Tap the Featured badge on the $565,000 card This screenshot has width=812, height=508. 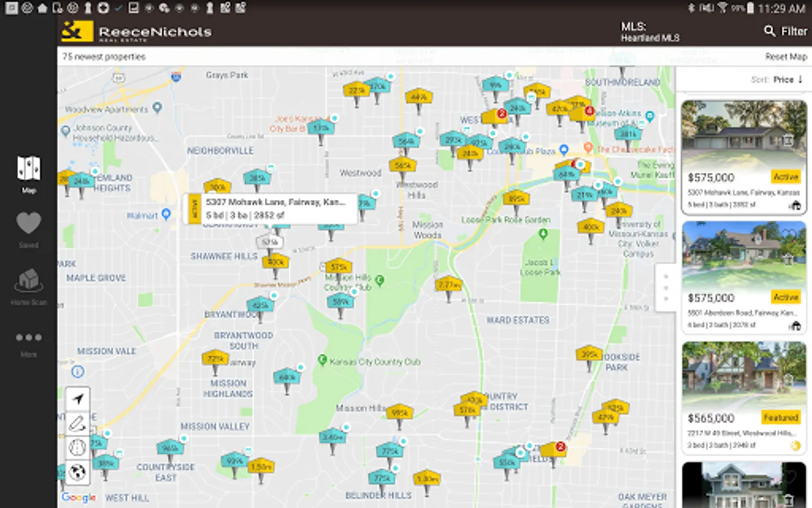point(781,418)
